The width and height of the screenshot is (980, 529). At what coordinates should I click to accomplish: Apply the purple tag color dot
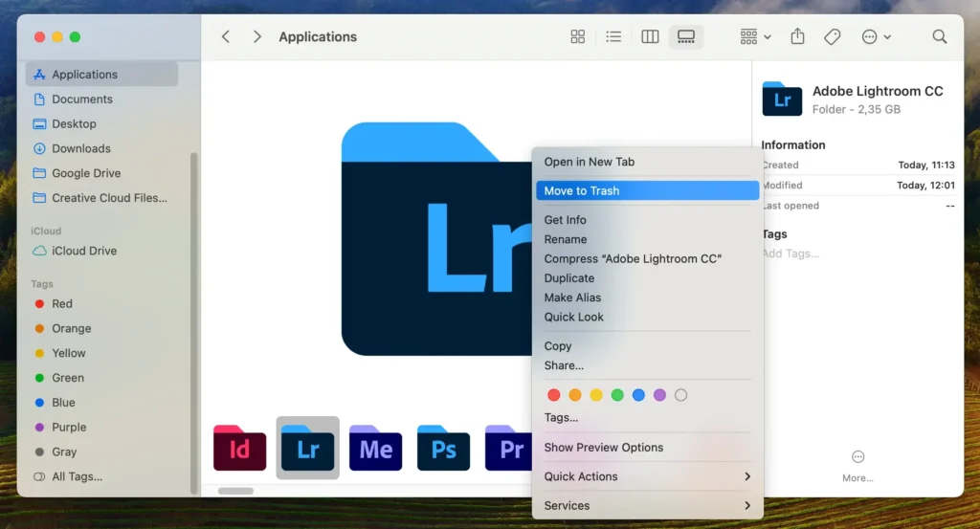click(x=659, y=395)
